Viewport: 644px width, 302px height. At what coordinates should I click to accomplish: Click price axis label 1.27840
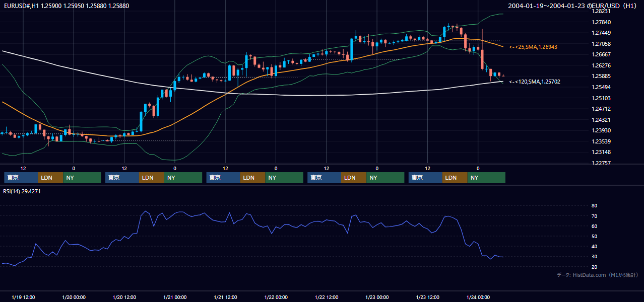click(601, 22)
